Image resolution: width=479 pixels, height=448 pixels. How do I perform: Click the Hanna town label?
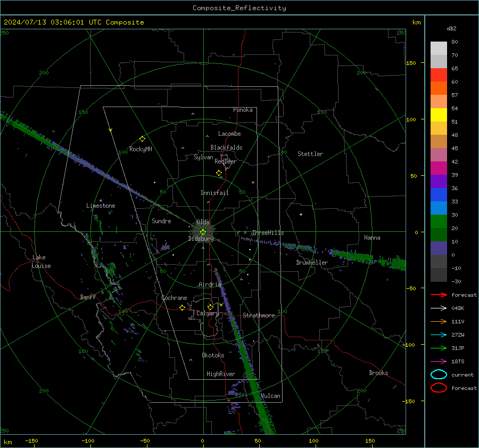click(x=372, y=238)
